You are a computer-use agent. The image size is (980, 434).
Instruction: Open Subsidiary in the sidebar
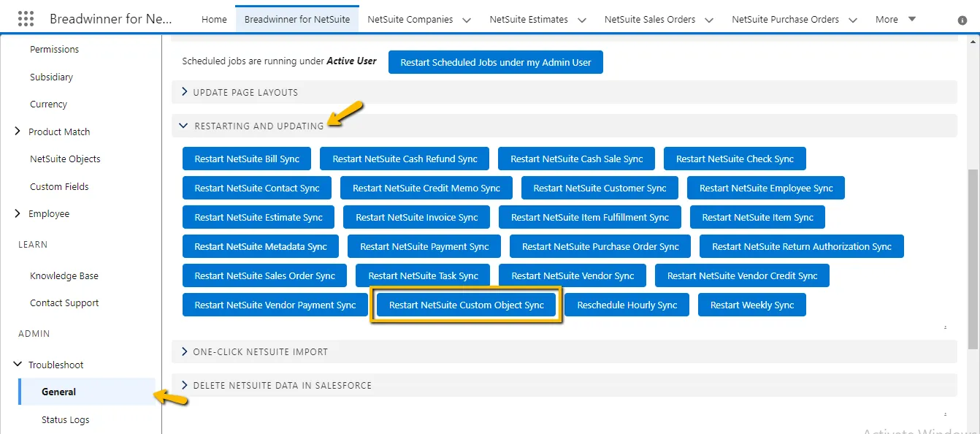point(52,77)
